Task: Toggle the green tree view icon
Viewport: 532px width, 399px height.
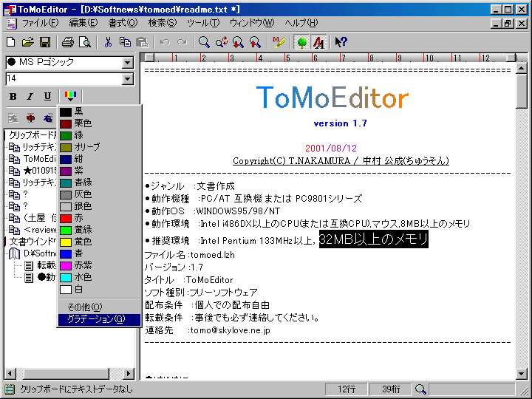Action: pos(301,42)
